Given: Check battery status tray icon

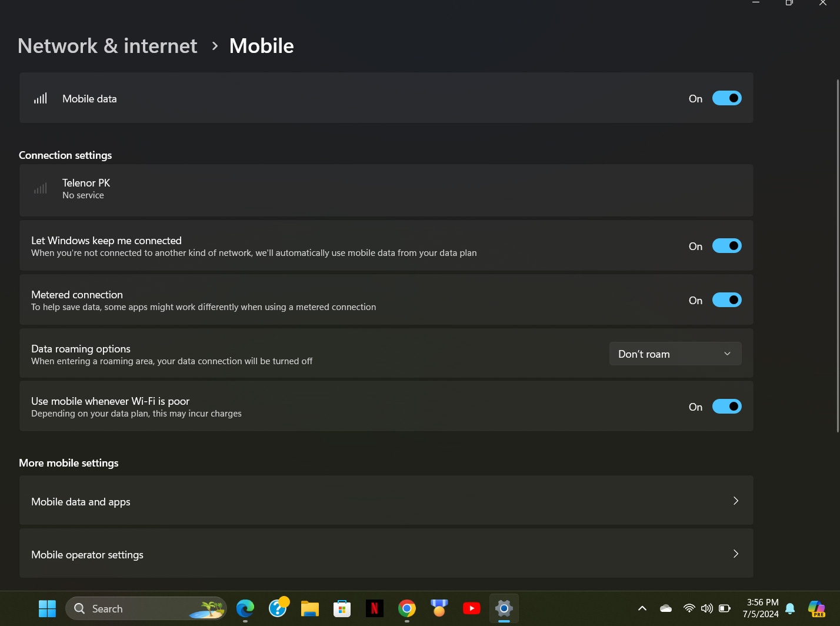Looking at the screenshot, I should (725, 608).
